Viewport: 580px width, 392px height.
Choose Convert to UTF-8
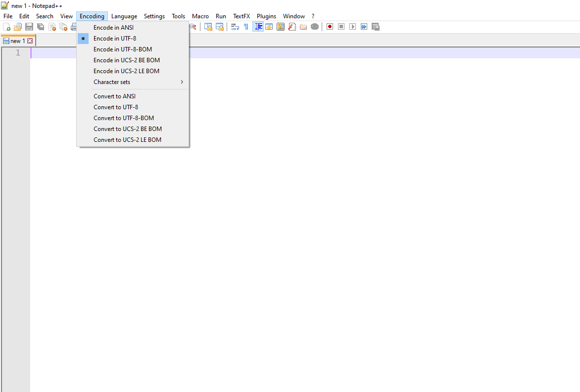tap(133, 107)
